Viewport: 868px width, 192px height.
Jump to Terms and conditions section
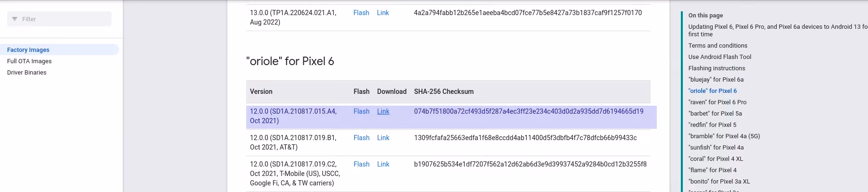[x=718, y=46]
